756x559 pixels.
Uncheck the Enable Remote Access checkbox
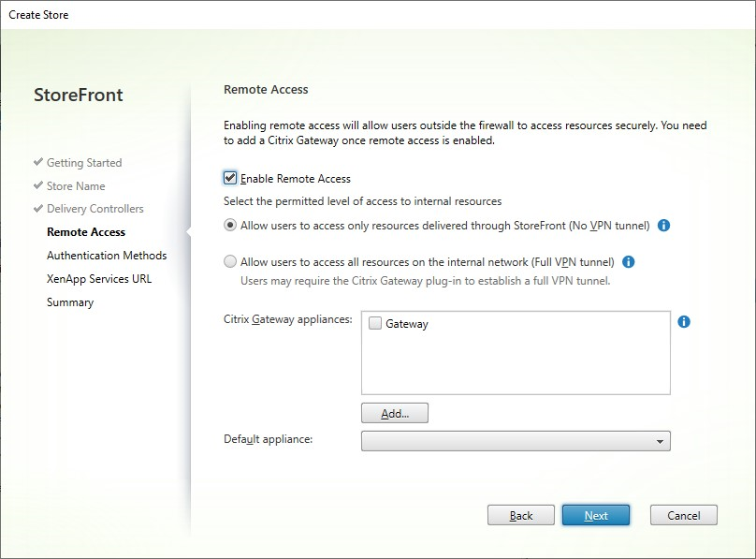tap(230, 178)
